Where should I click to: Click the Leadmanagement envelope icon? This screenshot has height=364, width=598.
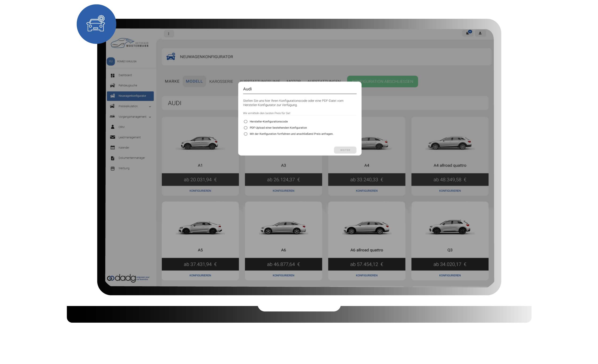113,138
